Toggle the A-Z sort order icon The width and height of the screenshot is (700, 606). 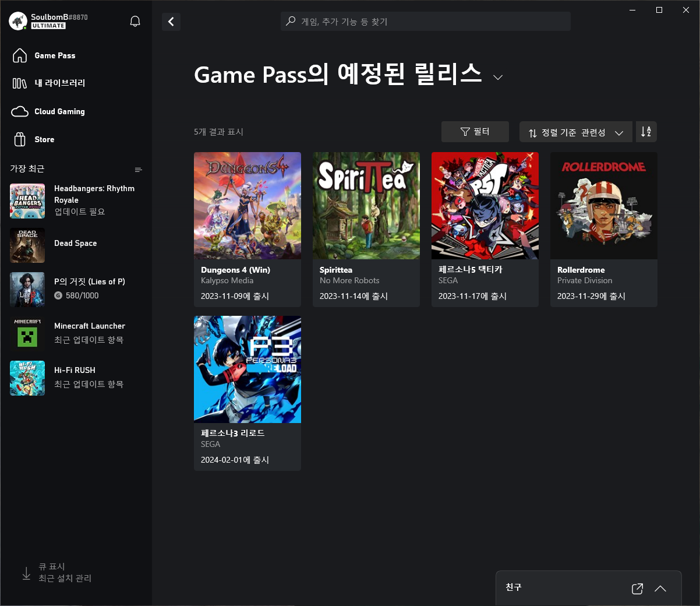coord(646,132)
